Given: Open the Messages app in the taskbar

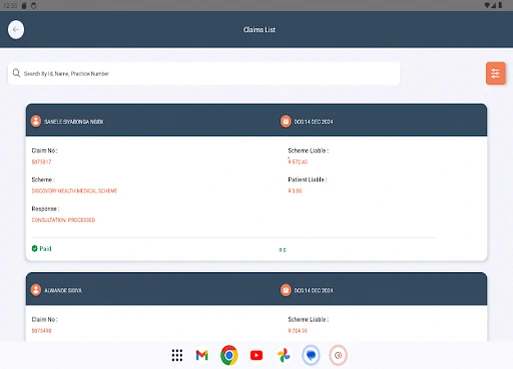Looking at the screenshot, I should pos(311,355).
